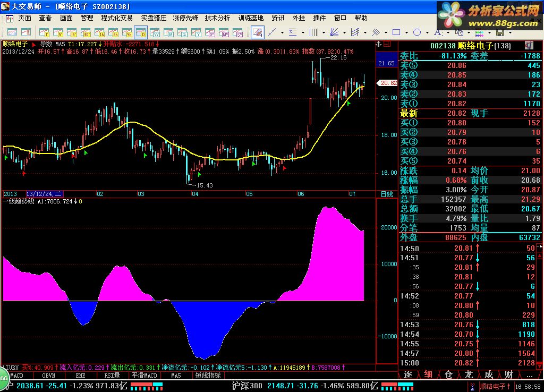Select the rectangle drawing tool
Screen dimensions: 544x392
point(396,32)
